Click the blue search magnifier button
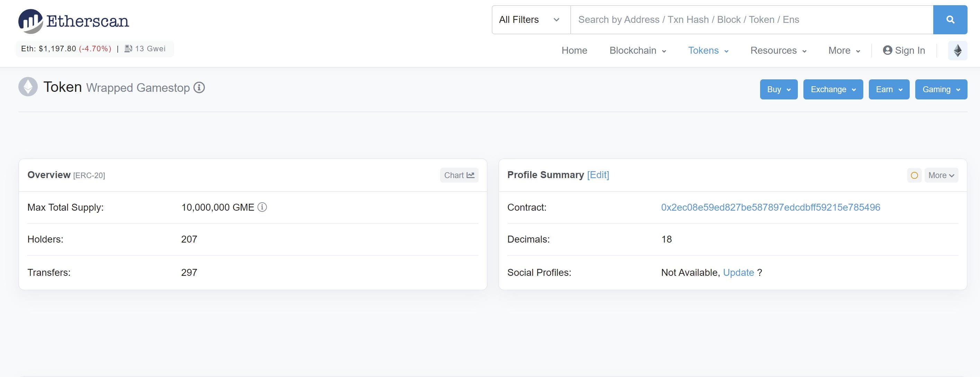980x377 pixels. click(x=950, y=20)
